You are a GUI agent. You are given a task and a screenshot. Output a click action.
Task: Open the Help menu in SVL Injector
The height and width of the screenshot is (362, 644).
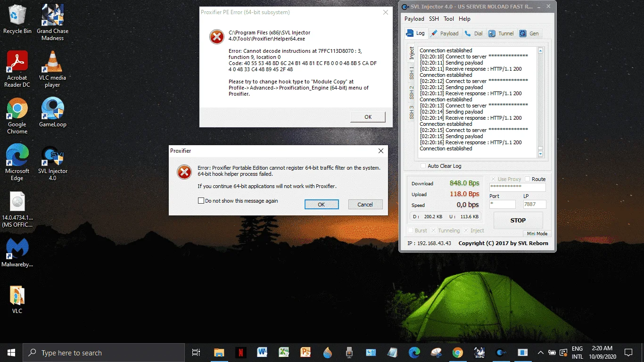464,19
